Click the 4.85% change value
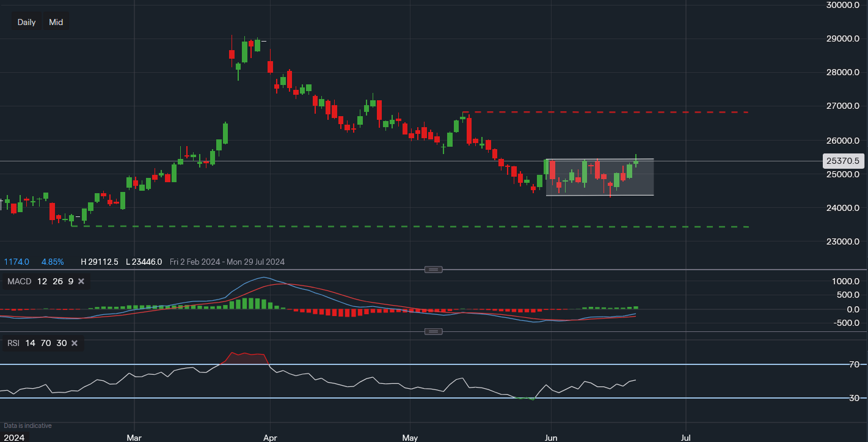This screenshot has height=442, width=868. [x=52, y=262]
